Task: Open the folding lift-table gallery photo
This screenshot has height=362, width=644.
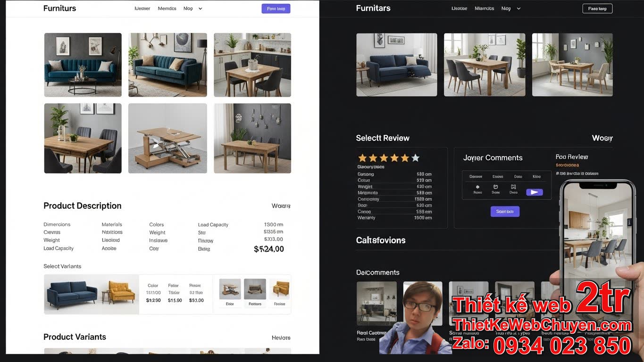Action: [x=167, y=139]
